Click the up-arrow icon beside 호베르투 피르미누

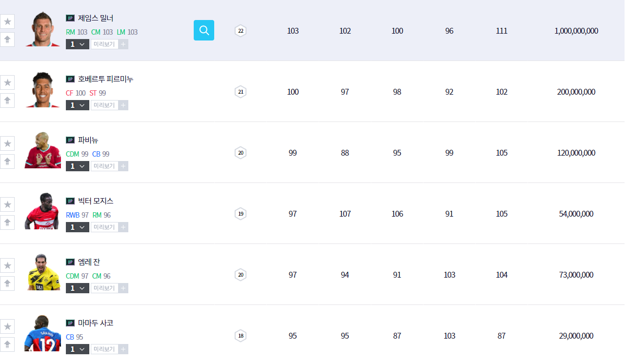click(x=7, y=101)
